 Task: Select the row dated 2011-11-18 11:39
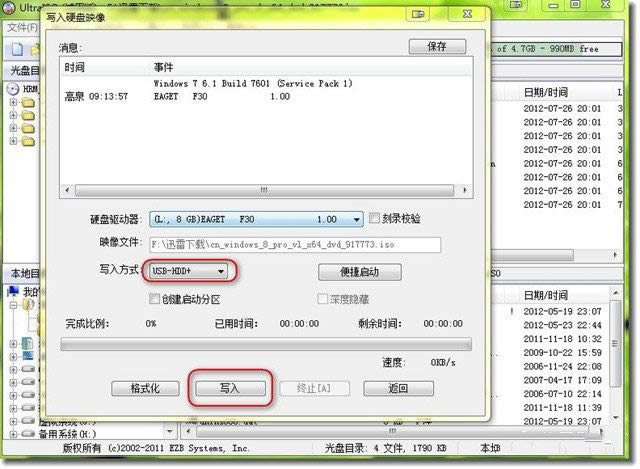562,408
